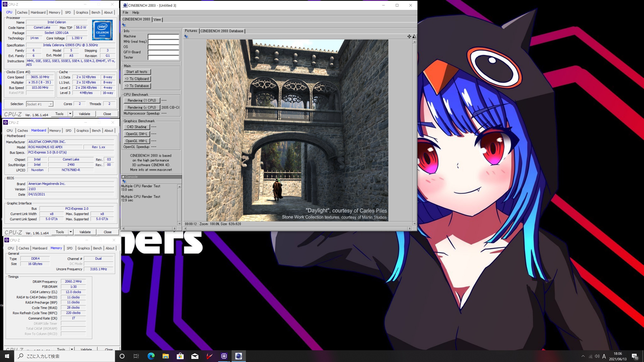Open the File menu in CINEBENCH

[125, 13]
